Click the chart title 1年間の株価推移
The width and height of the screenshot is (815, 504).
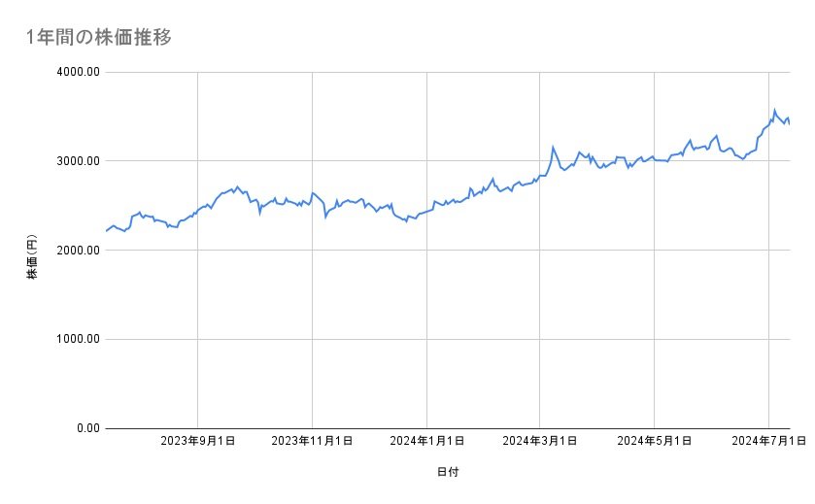99,37
